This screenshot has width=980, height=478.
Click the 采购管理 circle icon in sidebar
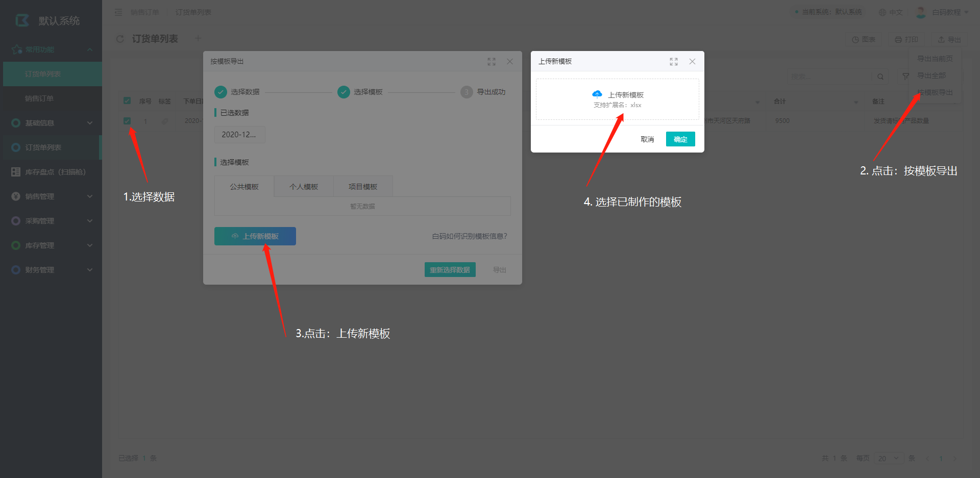coord(16,221)
